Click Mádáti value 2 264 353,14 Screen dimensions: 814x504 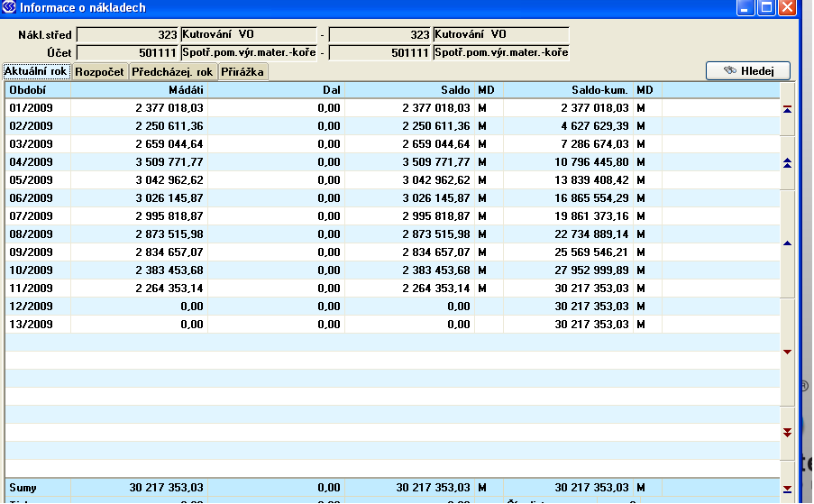pyautogui.click(x=169, y=289)
